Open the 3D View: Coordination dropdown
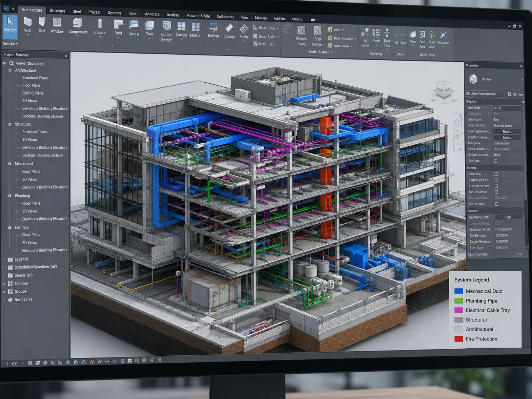 click(x=486, y=94)
